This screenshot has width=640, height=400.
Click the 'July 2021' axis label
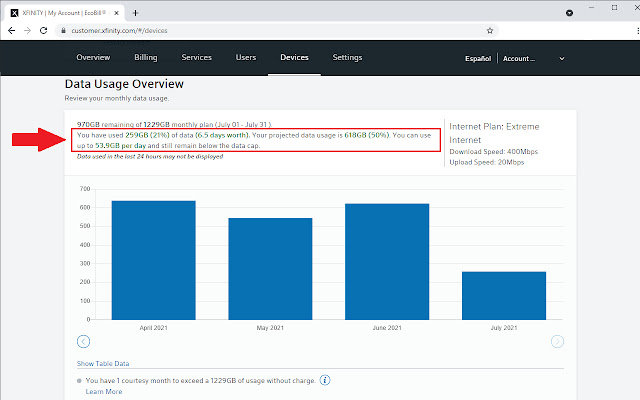[504, 328]
